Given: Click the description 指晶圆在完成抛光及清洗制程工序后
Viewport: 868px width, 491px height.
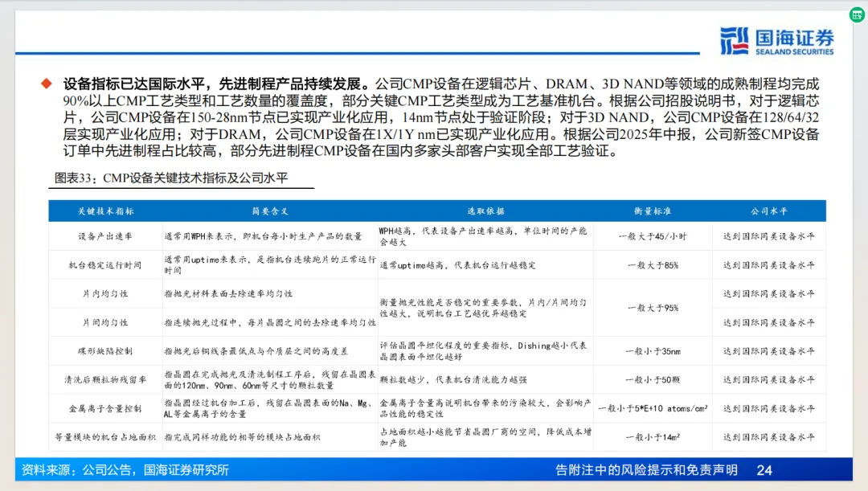Looking at the screenshot, I should pos(270,380).
